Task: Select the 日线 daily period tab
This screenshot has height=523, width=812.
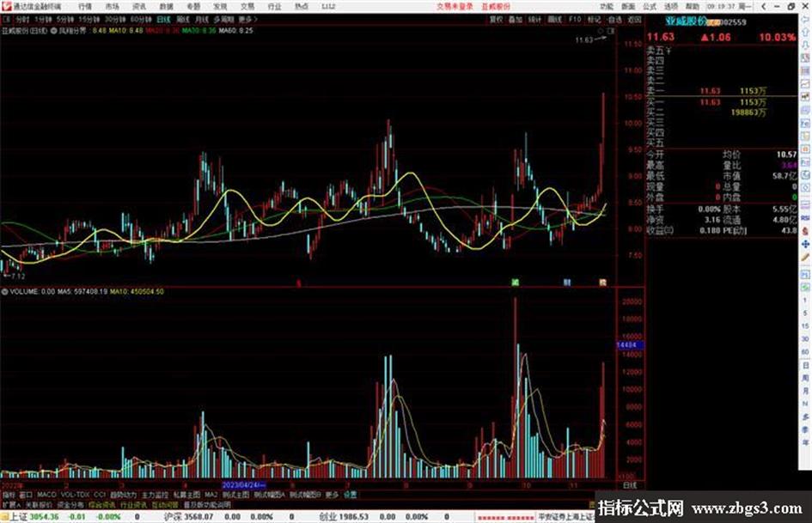Action: click(x=163, y=20)
